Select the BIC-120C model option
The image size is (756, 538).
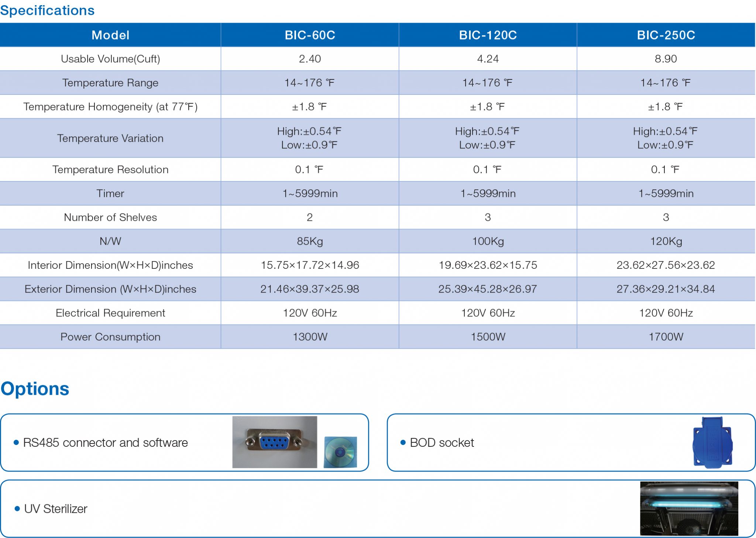click(487, 35)
